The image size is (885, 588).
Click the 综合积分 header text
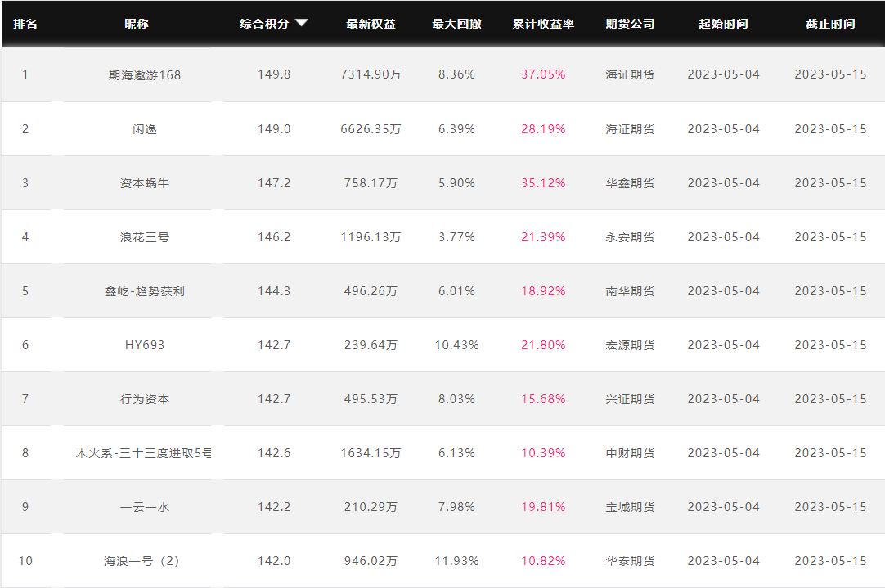(264, 24)
